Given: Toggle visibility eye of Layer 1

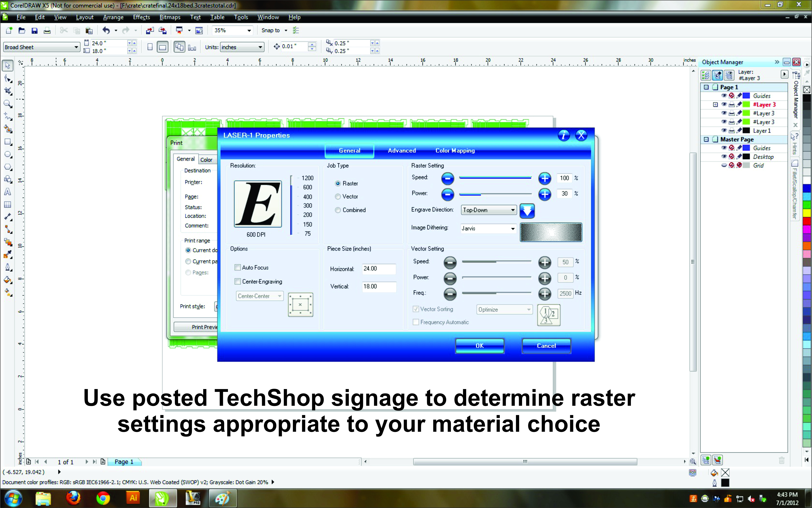Looking at the screenshot, I should tap(724, 131).
